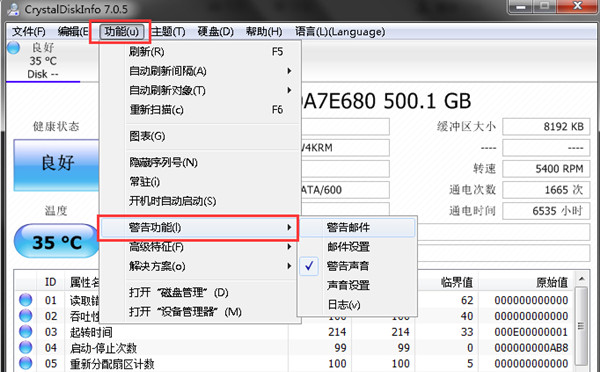Open the 硬盘(D) menu

pos(215,31)
